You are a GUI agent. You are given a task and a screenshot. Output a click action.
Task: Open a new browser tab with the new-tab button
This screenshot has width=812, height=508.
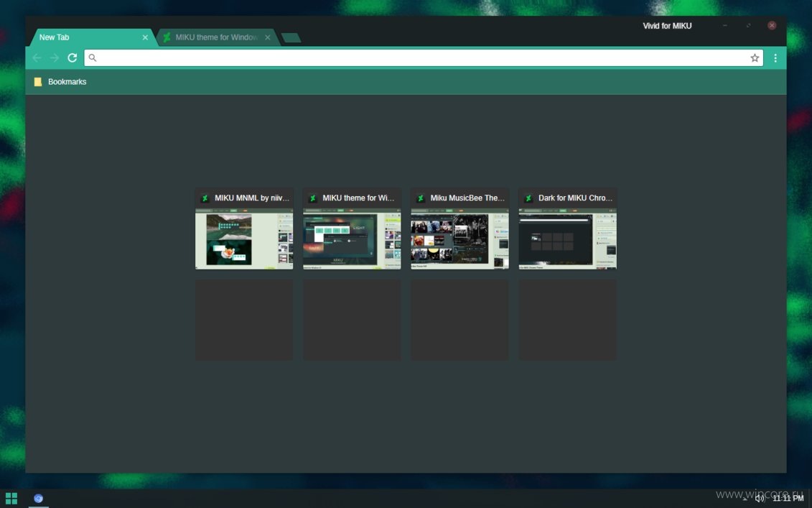pyautogui.click(x=291, y=37)
